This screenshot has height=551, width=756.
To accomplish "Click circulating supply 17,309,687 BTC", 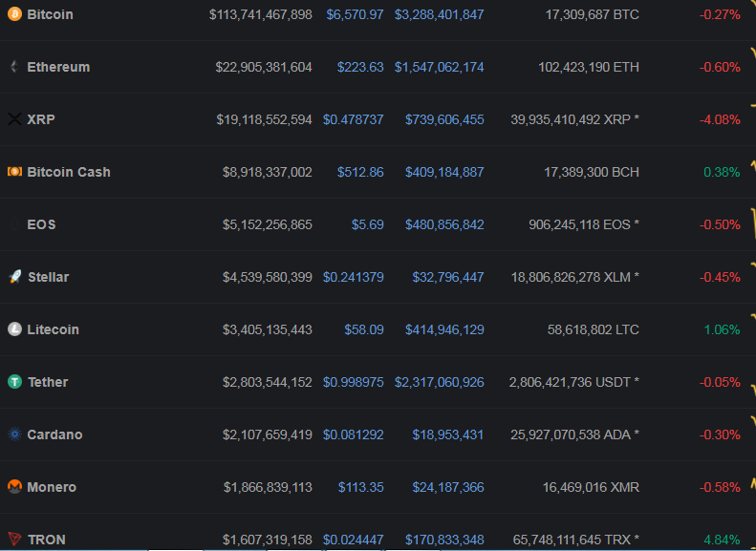I will [592, 14].
